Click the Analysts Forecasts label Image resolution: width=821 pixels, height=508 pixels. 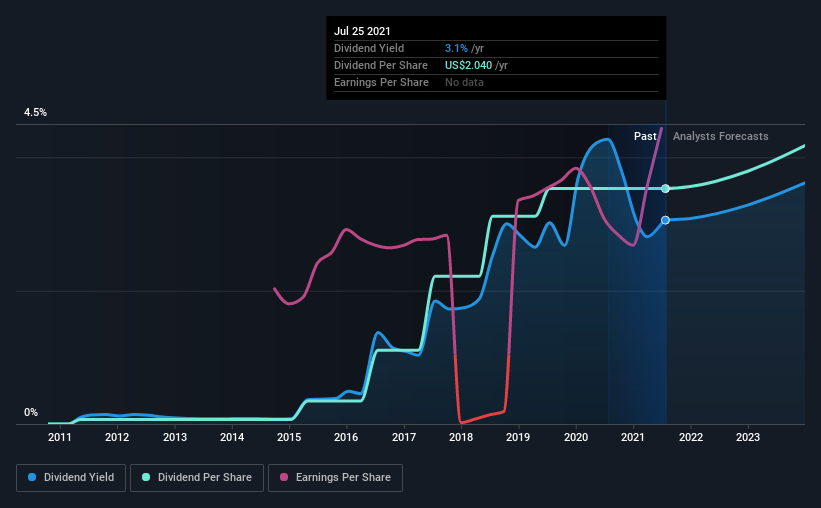point(720,136)
